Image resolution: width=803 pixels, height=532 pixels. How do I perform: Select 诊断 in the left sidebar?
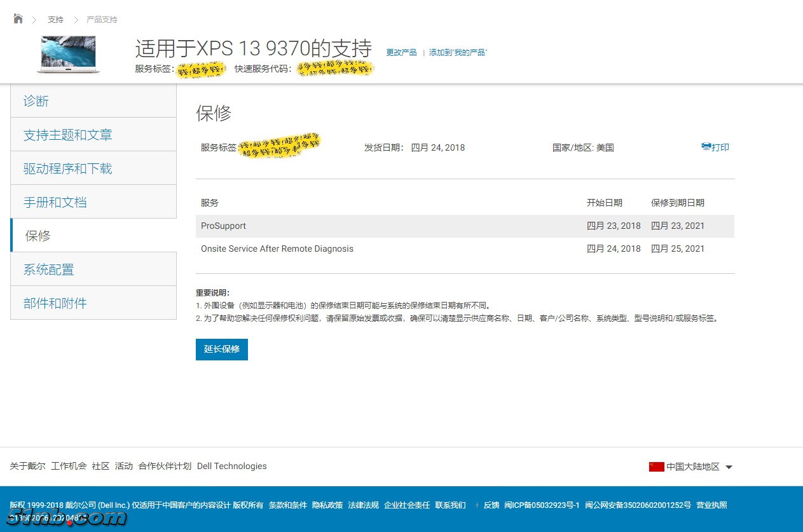point(36,100)
